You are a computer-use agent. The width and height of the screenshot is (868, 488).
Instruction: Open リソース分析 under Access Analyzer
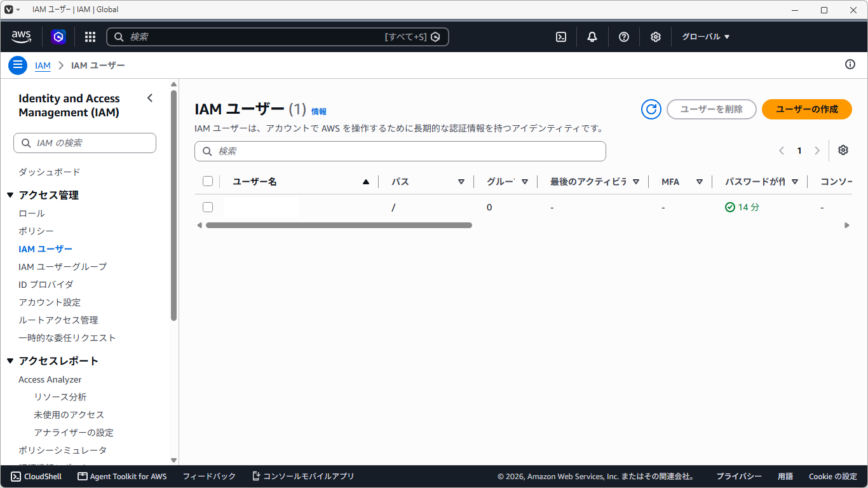tap(60, 397)
